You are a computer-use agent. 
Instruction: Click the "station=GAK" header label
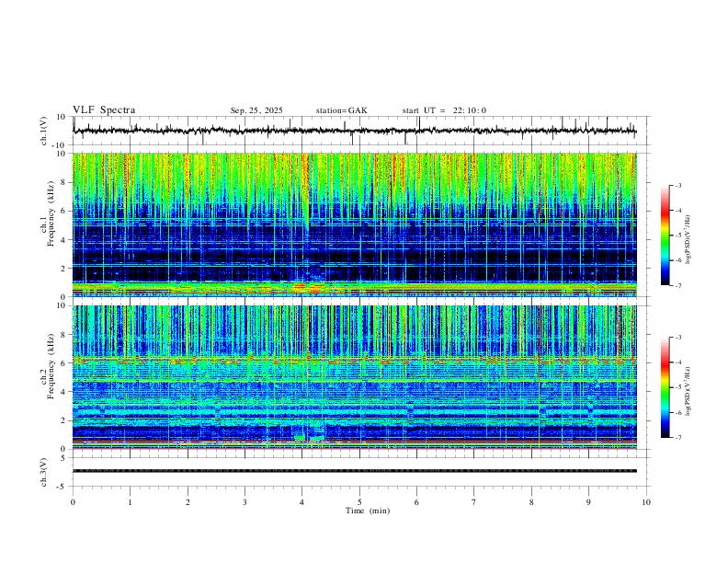pos(341,110)
